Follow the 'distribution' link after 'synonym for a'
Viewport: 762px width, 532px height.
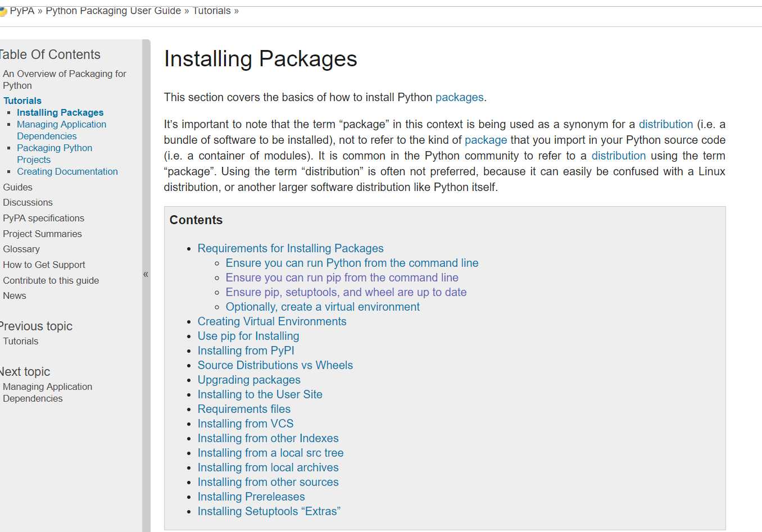(x=666, y=124)
